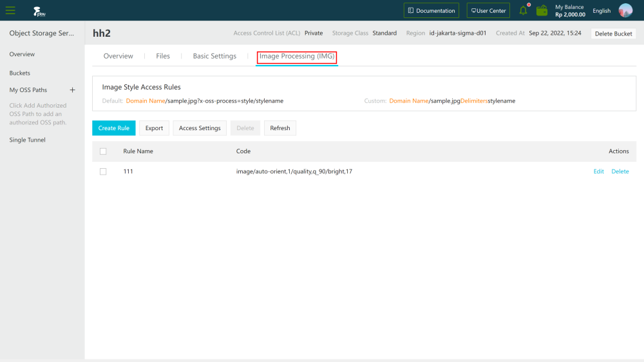
Task: Click the Private ACL value
Action: click(314, 33)
